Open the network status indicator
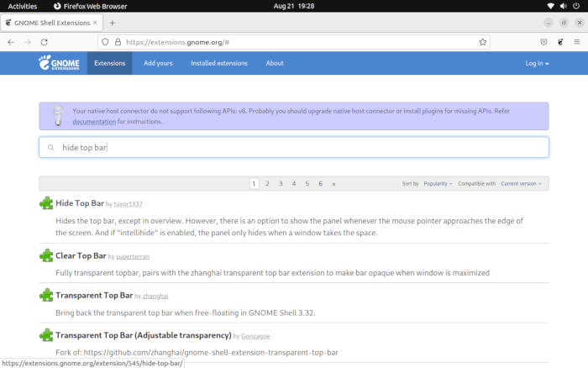 550,6
